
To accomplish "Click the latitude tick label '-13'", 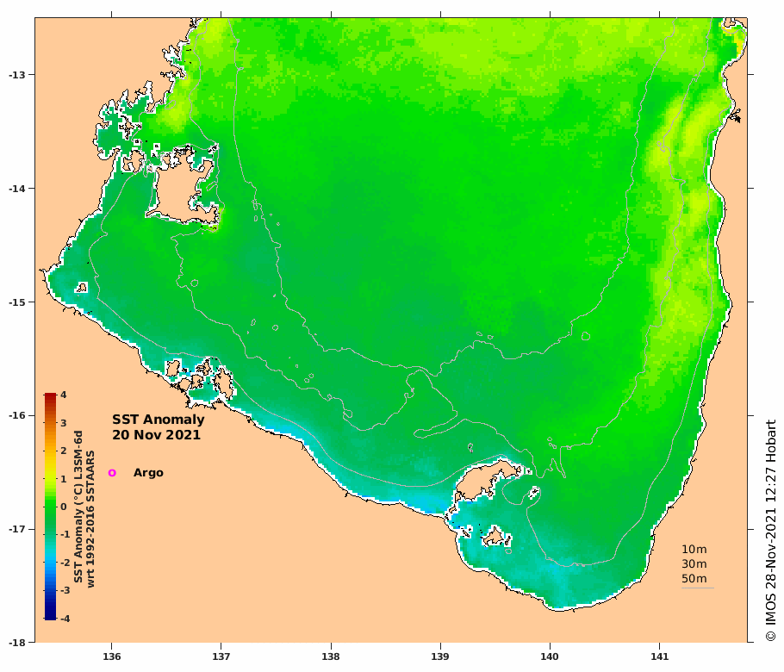I will coord(17,75).
